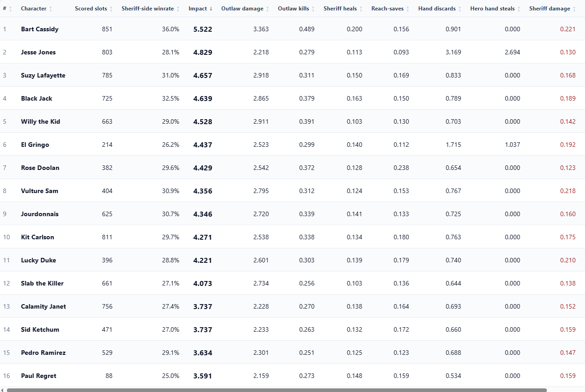Click sort icon beside Outlaw kills
This screenshot has height=392, width=585.
click(x=313, y=9)
